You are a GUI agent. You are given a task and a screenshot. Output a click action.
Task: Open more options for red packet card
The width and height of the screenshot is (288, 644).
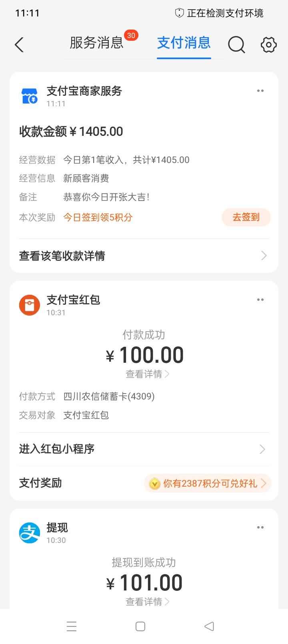(x=260, y=300)
